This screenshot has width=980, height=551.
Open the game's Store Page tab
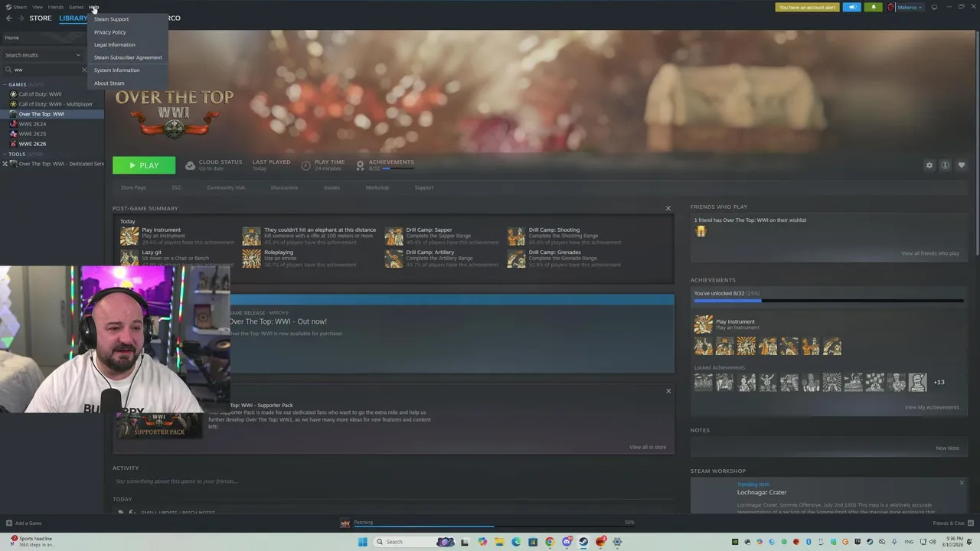pos(133,187)
